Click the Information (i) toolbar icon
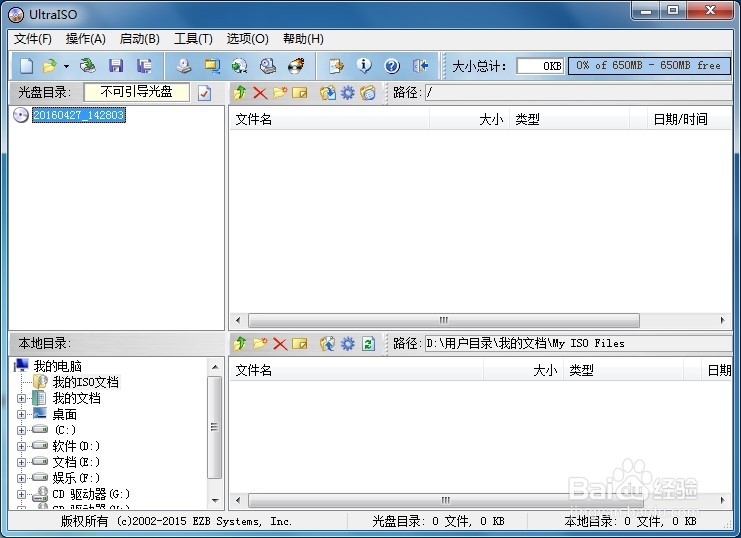Viewport: 741px width, 538px height. (x=364, y=66)
